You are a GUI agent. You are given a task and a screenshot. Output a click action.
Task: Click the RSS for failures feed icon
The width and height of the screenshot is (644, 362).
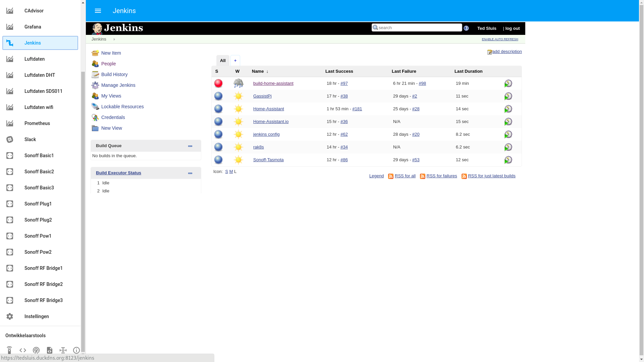[x=423, y=176]
